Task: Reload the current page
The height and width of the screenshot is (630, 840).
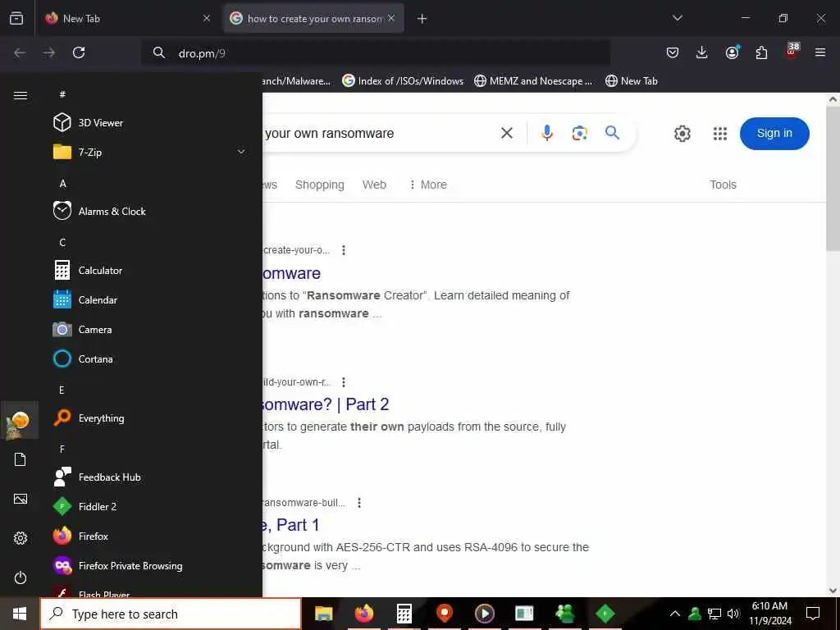Action: click(x=79, y=52)
